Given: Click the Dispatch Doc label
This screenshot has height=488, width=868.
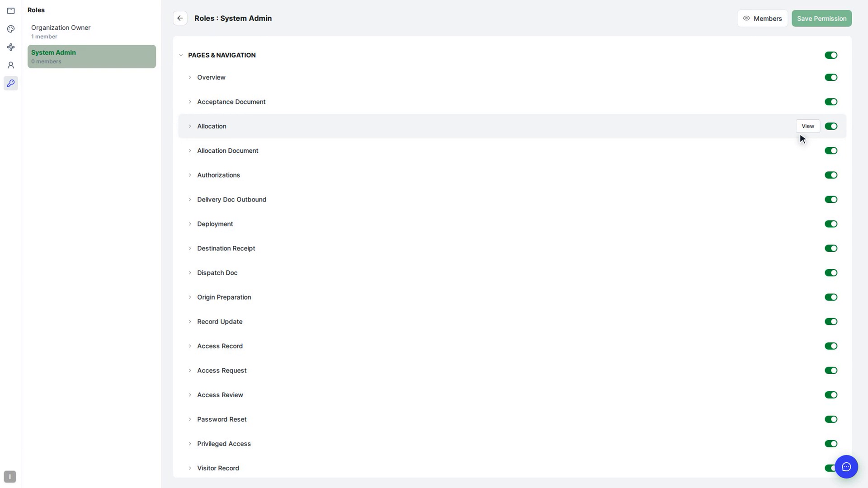Looking at the screenshot, I should tap(217, 272).
